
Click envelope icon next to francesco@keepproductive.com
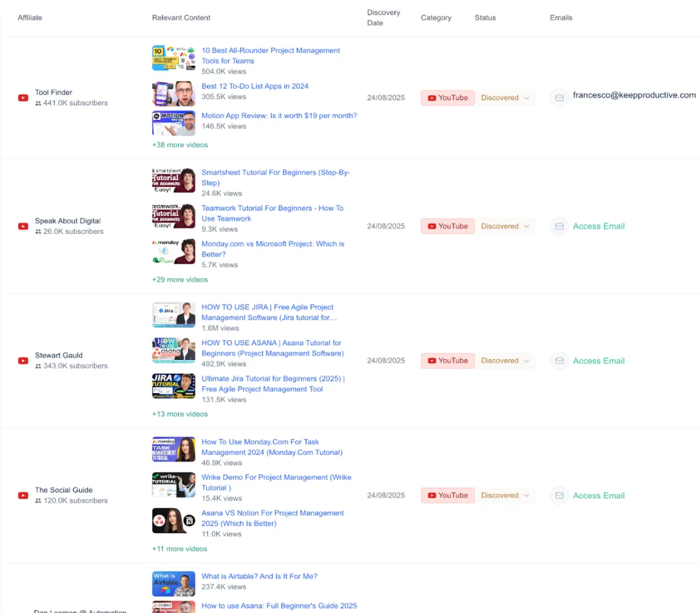pos(559,98)
